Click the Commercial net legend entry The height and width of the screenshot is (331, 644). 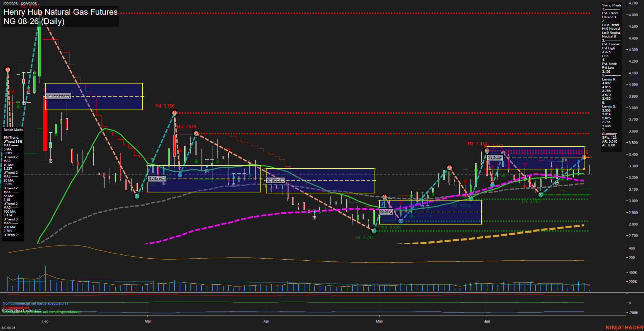click(16, 308)
